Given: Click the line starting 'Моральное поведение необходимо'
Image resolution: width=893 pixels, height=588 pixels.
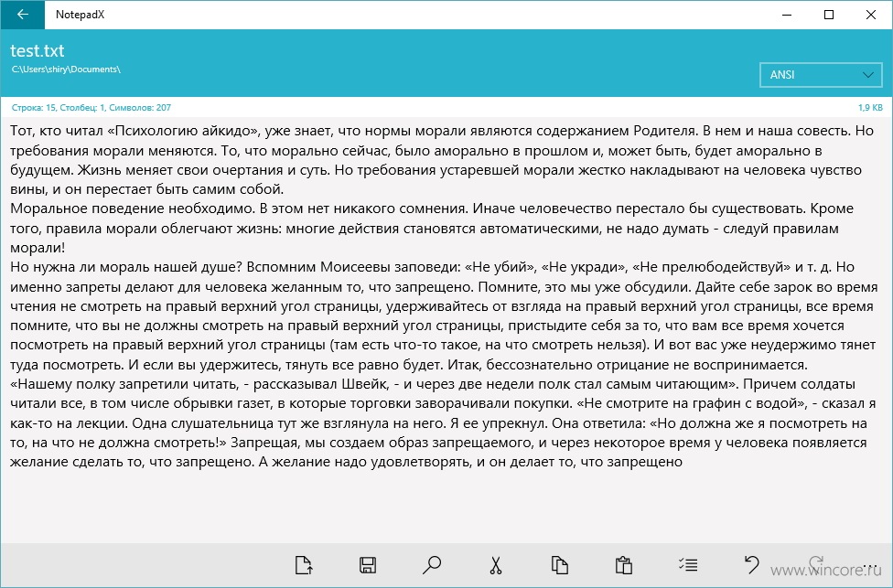Looking at the screenshot, I should 432,208.
